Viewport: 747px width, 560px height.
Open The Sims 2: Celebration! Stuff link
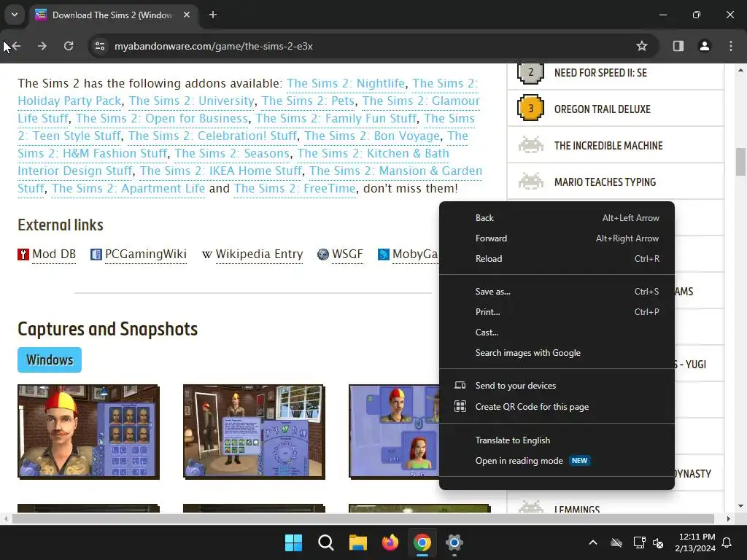coord(212,136)
